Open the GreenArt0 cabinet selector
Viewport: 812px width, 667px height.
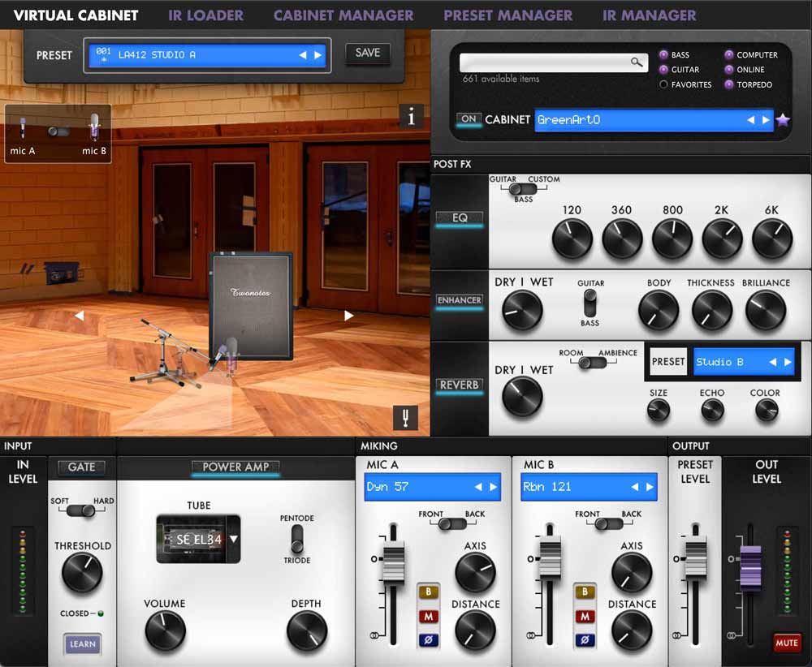point(654,120)
